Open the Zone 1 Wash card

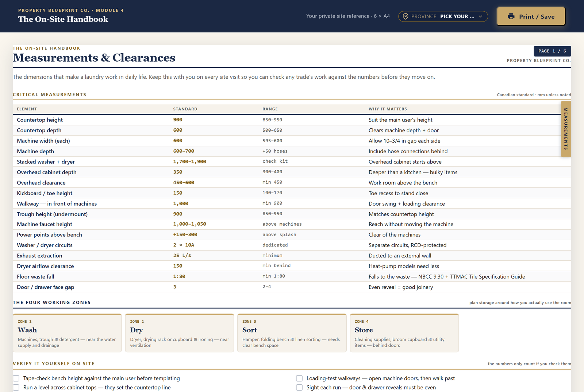click(67, 333)
